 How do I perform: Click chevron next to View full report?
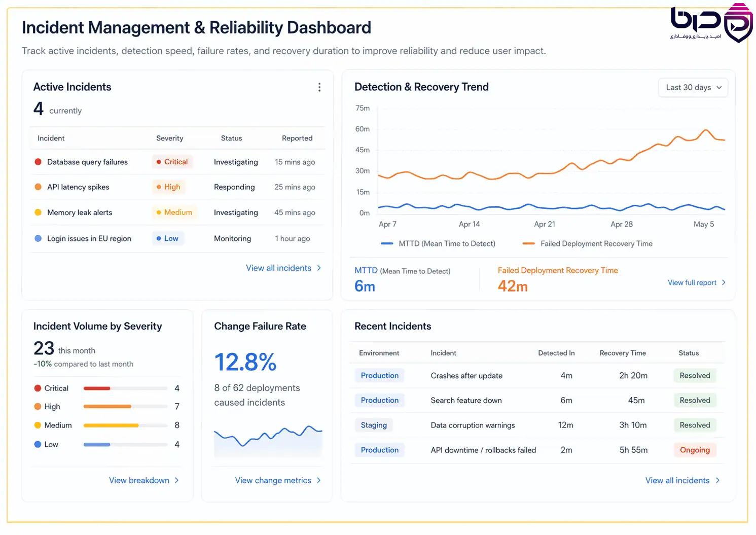click(724, 282)
